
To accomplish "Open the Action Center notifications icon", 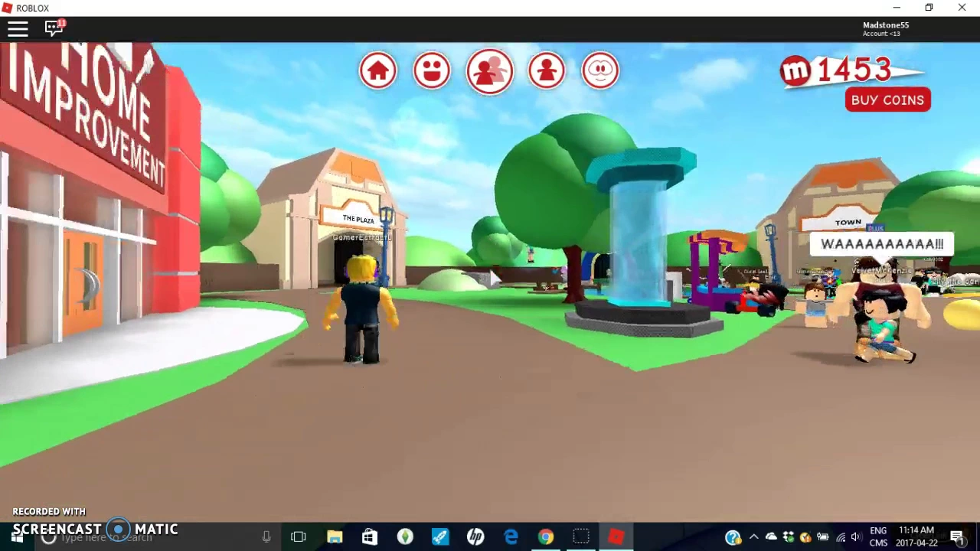I will click(x=957, y=537).
